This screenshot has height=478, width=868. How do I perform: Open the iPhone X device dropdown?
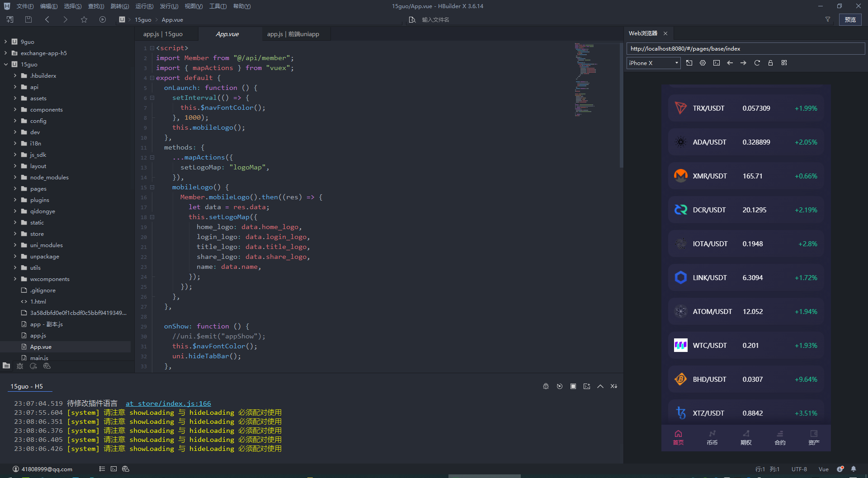[x=653, y=63]
